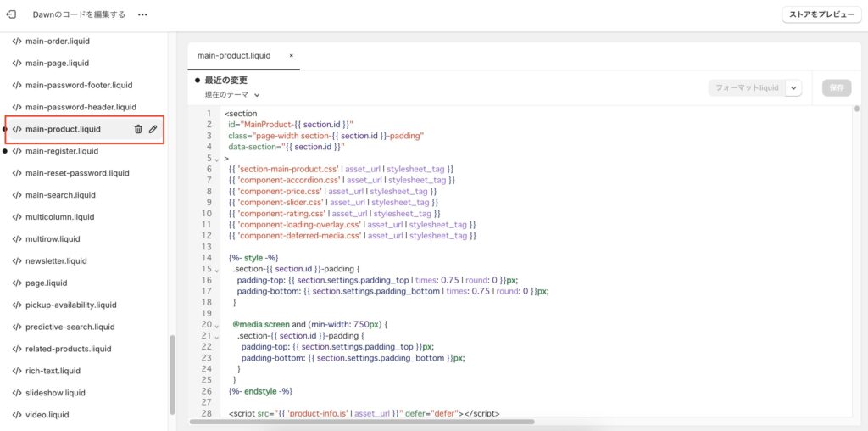This screenshot has width=868, height=431.
Task: Click the sidebar file list scrollbar
Action: pos(172,374)
